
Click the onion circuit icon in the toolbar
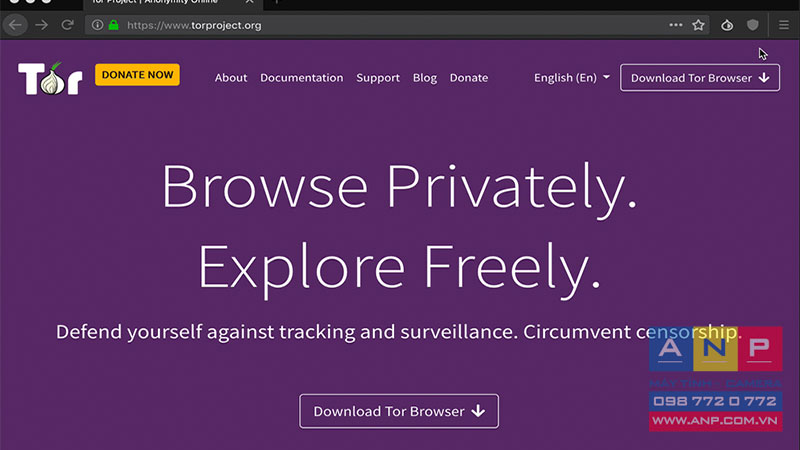(x=727, y=24)
